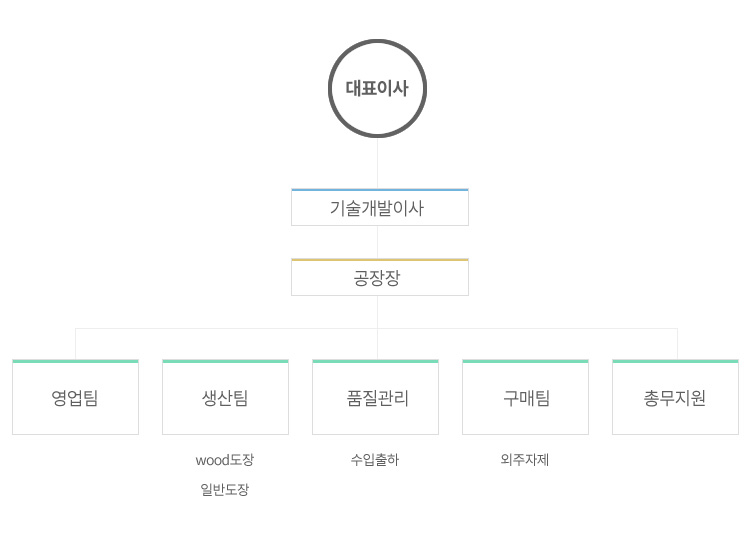Click the green top bar of 생산팀
This screenshot has width=750, height=550.
pyautogui.click(x=225, y=361)
